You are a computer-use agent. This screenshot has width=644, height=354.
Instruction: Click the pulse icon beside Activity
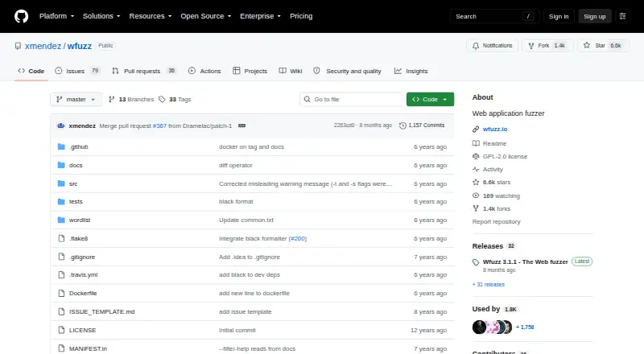click(x=476, y=169)
